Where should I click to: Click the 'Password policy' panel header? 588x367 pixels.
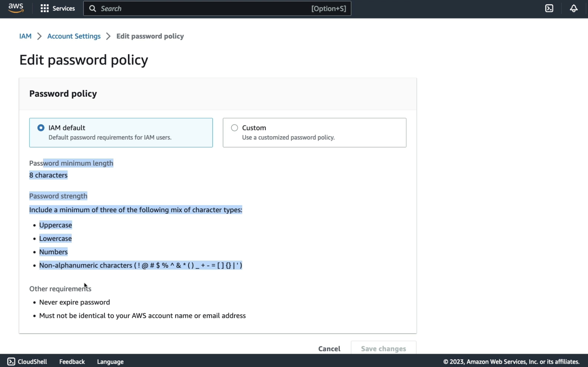point(63,93)
